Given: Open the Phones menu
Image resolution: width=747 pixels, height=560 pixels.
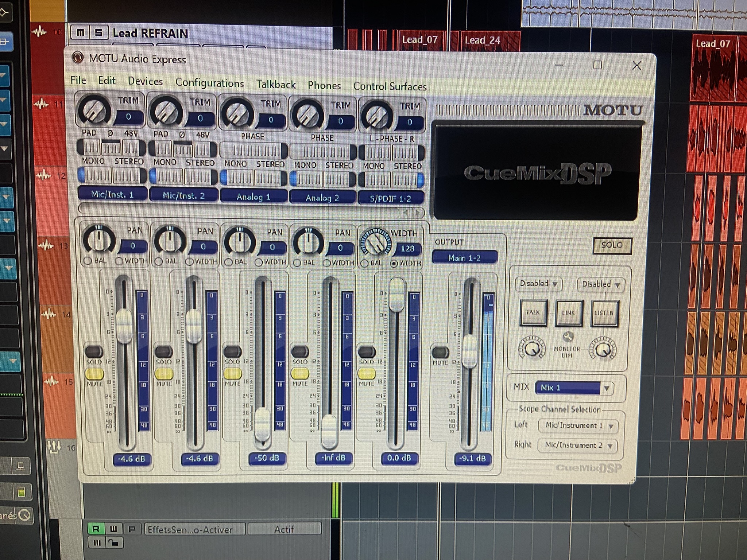Looking at the screenshot, I should 324,85.
